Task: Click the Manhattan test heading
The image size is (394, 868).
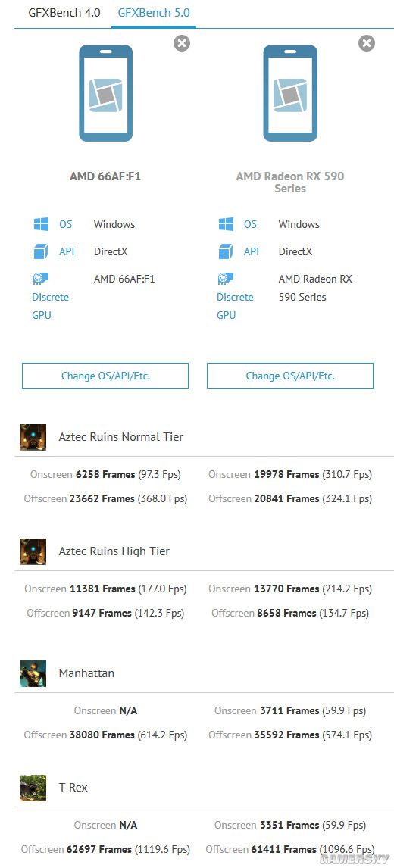Action: pyautogui.click(x=86, y=673)
